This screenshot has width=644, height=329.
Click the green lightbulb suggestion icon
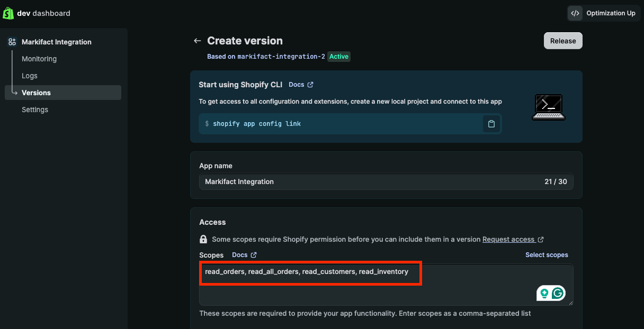tap(544, 293)
